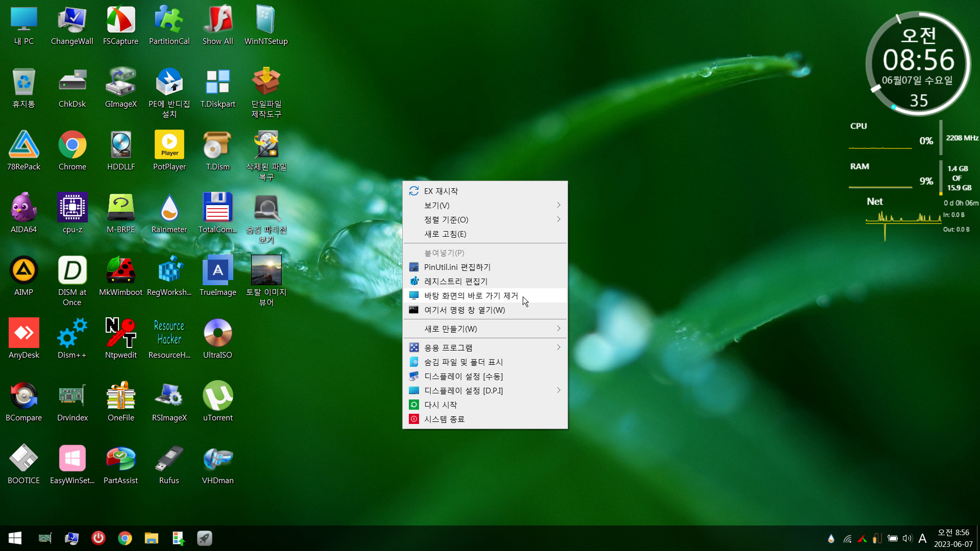The height and width of the screenshot is (551, 980).
Task: Open the 78RePack icon
Action: point(23,151)
